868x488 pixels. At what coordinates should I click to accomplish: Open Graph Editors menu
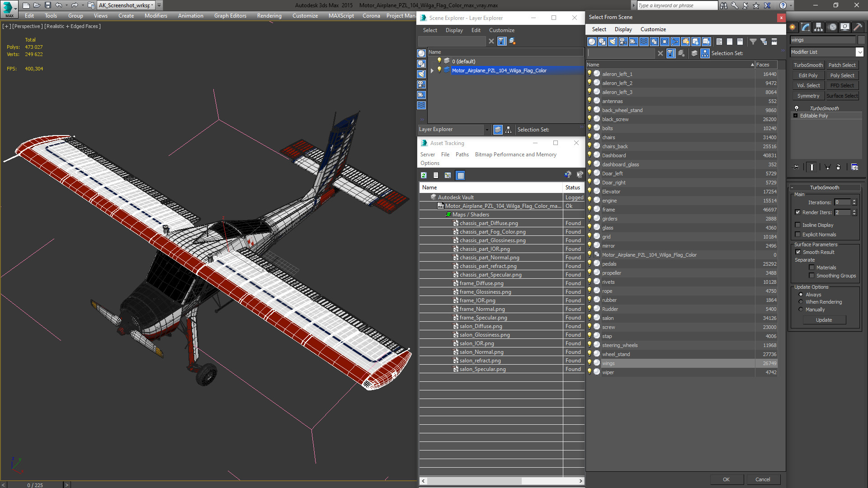pos(230,16)
